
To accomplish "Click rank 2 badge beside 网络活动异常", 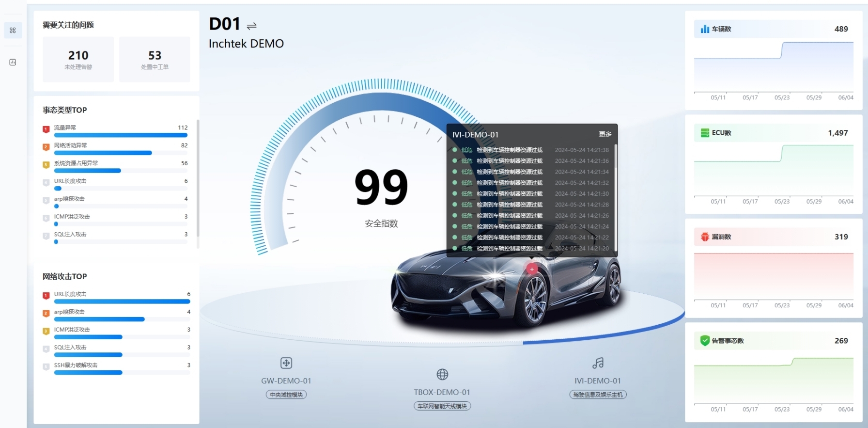I will coord(46,147).
